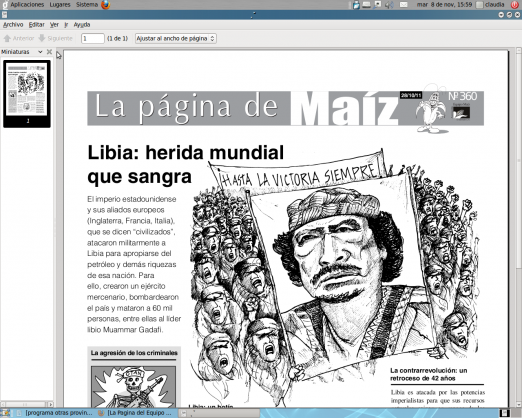Open the 'Ajustar al ancho de página' zoom dropdown

(x=176, y=39)
